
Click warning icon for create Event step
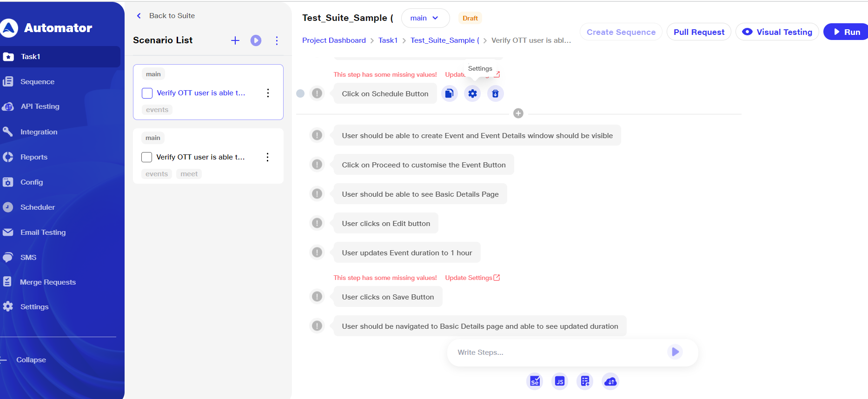pos(317,135)
